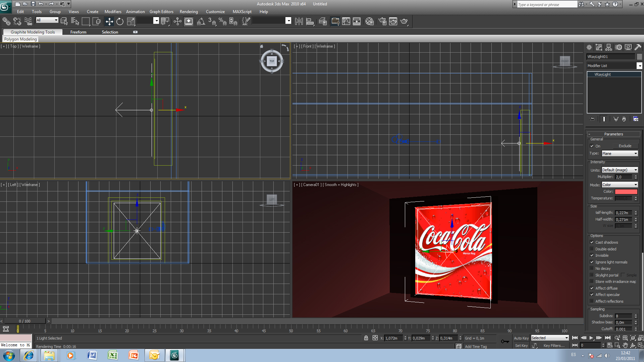The width and height of the screenshot is (644, 362).
Task: Click the Mirror tool icon
Action: (299, 21)
